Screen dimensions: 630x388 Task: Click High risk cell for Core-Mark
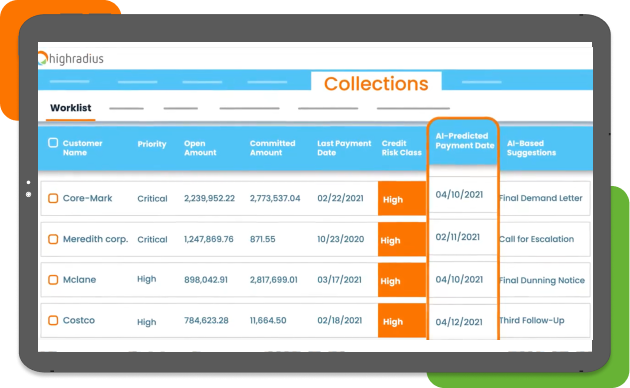coord(402,198)
